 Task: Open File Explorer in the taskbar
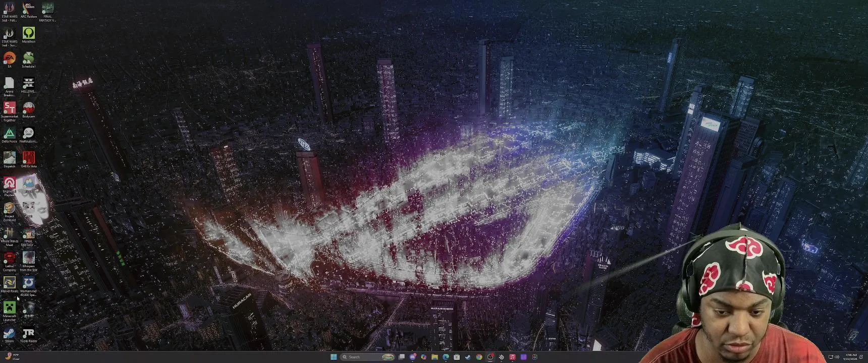[x=435, y=357]
